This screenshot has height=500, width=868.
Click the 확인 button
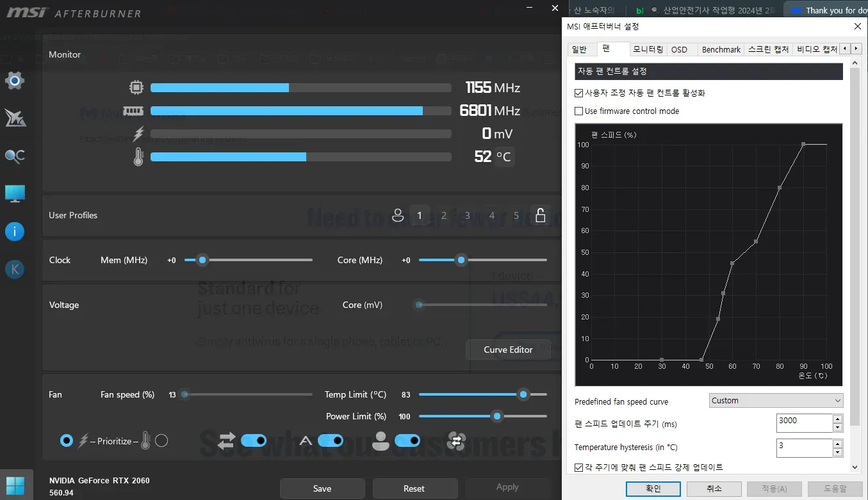point(653,488)
